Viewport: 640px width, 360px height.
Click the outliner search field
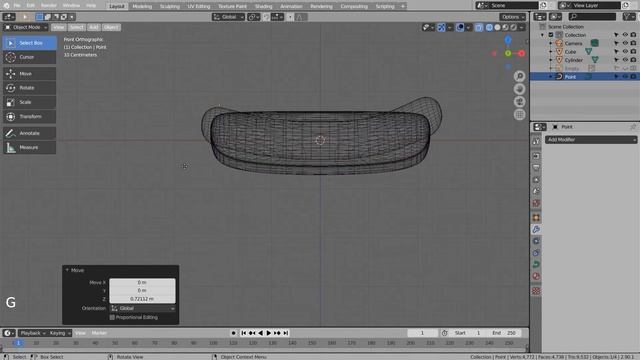(592, 17)
